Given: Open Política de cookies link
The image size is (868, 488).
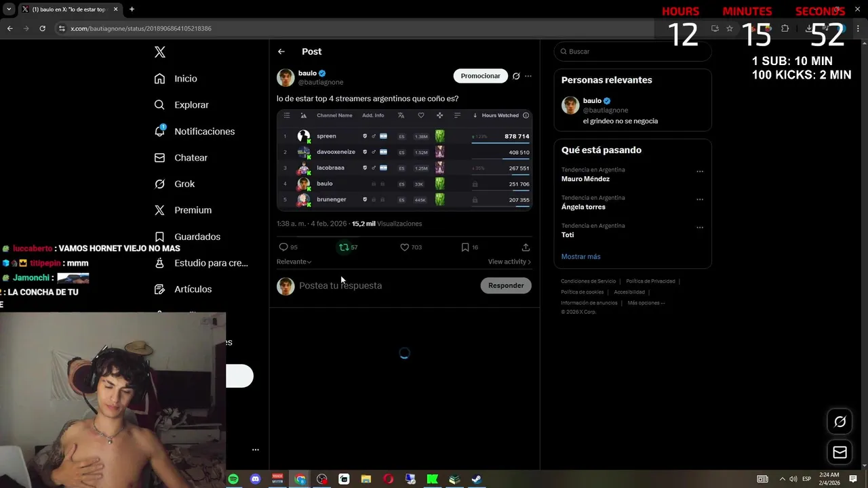Looking at the screenshot, I should [582, 292].
